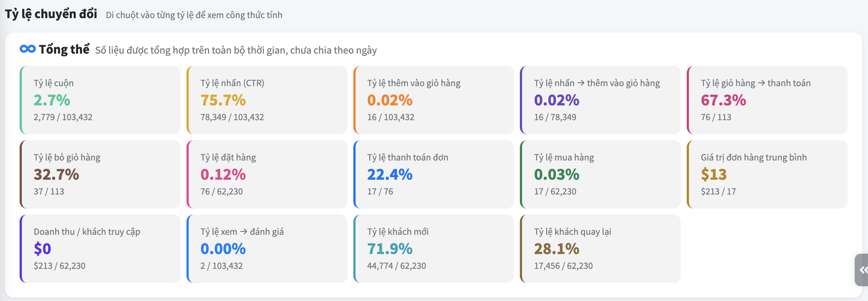Click the 2.7% scroll rate value
The width and height of the screenshot is (868, 301).
point(52,100)
